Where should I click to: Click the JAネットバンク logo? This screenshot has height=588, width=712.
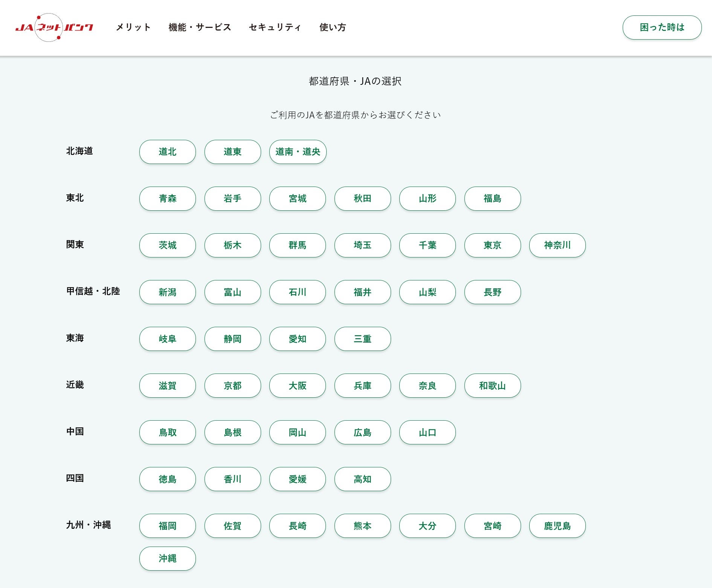pos(54,28)
